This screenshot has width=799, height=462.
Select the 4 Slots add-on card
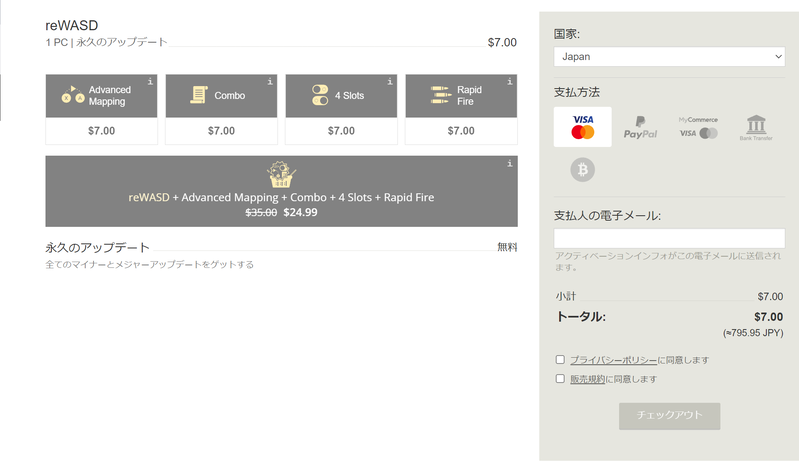[x=341, y=109]
